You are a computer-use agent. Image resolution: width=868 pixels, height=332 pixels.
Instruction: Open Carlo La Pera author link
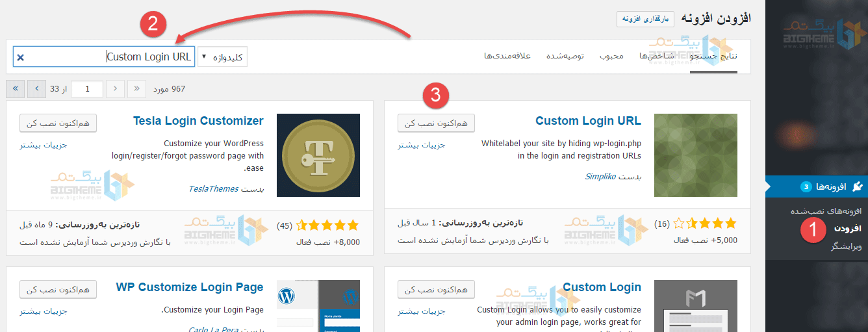212,329
